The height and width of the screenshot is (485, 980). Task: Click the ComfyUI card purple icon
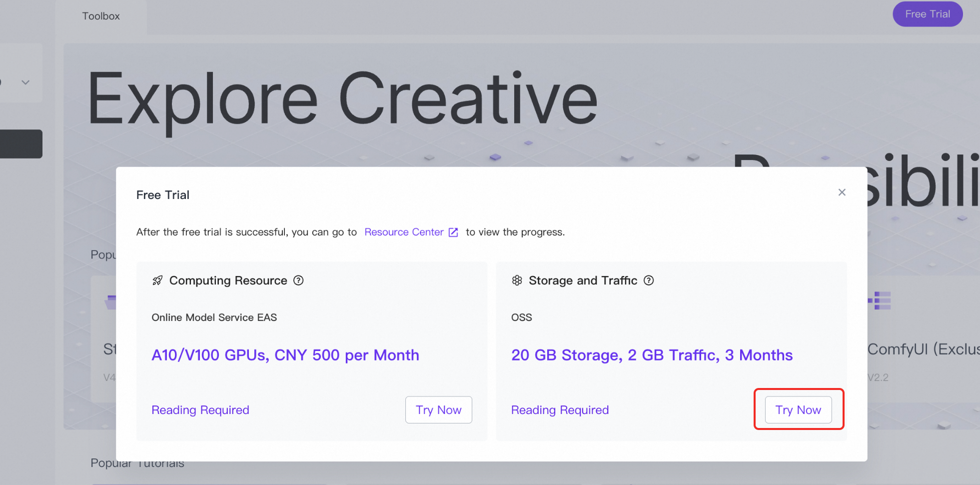[x=880, y=300]
